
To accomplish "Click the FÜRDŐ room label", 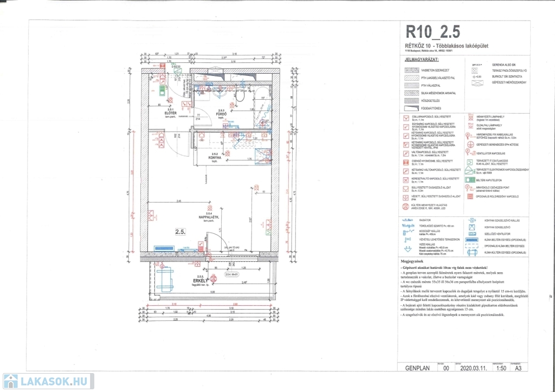I will [x=221, y=114].
